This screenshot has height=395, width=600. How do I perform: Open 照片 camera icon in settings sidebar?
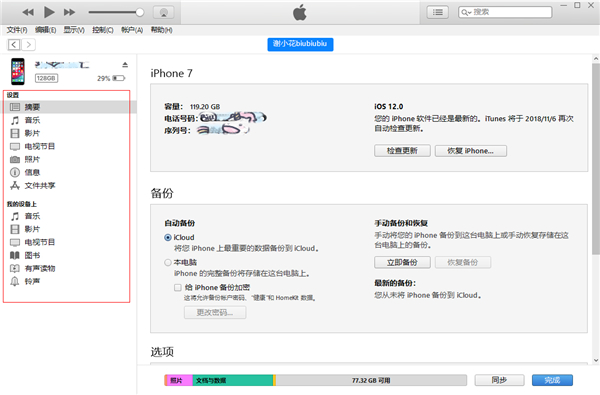point(15,159)
